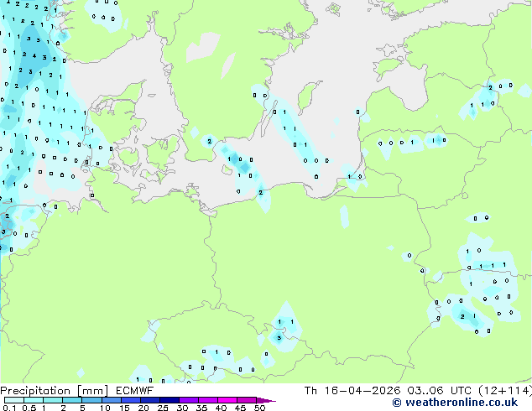The image size is (532, 411).
Task: Click the '(12+114)' forecast offset text
Action: click(505, 391)
